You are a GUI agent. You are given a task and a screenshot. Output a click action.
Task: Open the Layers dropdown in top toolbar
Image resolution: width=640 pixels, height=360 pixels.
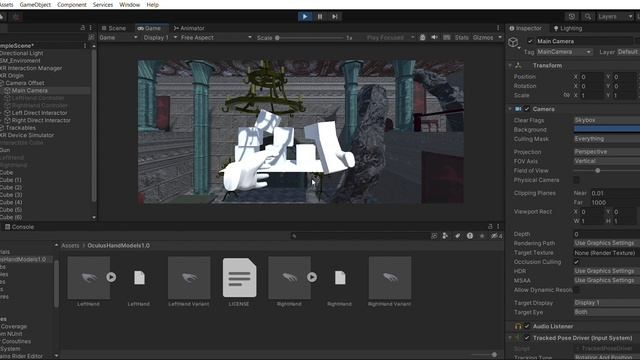[615, 17]
